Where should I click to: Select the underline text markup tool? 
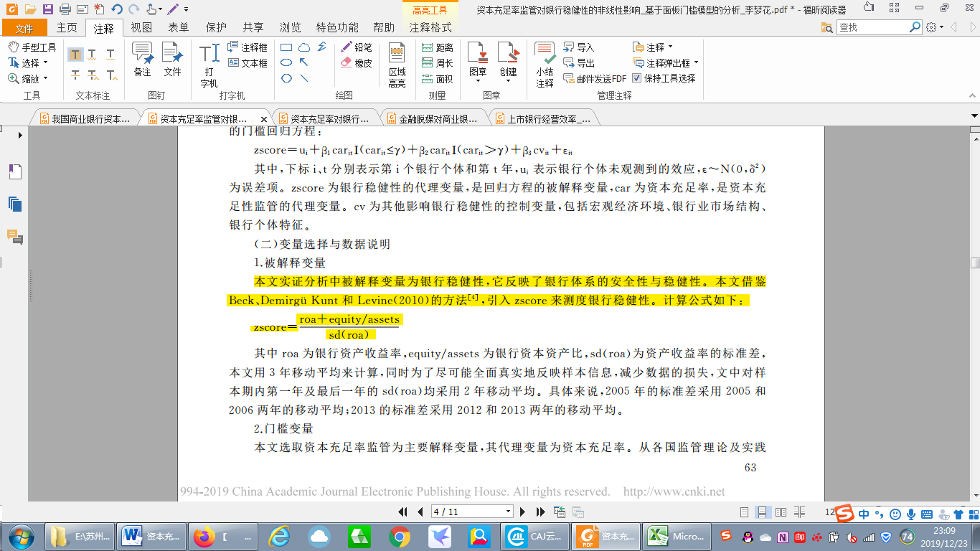(x=110, y=55)
